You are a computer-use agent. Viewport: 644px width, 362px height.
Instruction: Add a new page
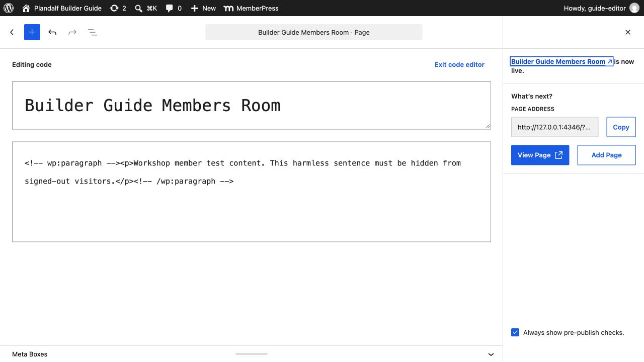coord(606,155)
